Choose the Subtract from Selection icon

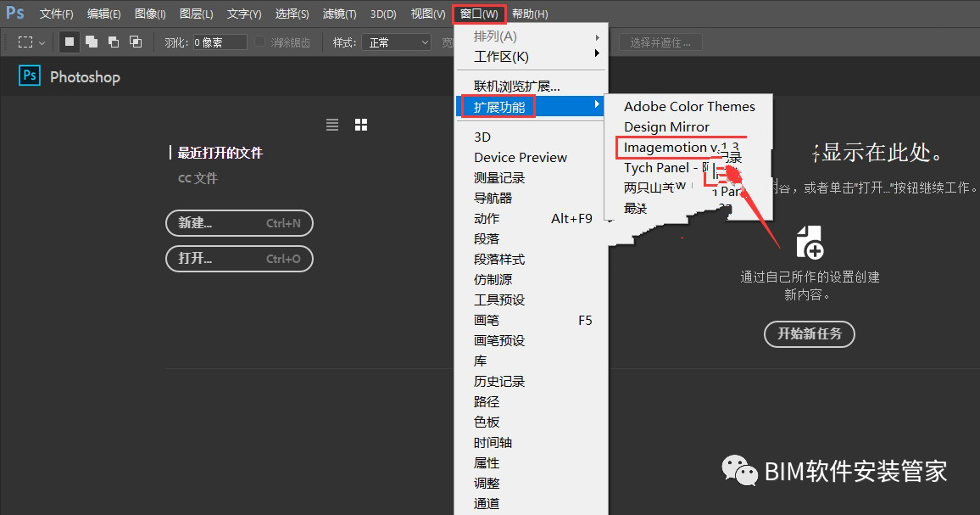(113, 42)
